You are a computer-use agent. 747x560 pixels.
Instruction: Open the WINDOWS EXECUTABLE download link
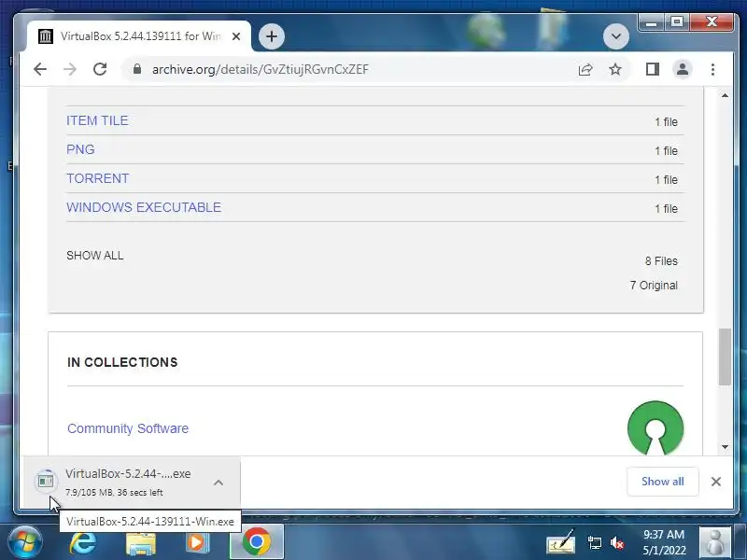point(144,207)
